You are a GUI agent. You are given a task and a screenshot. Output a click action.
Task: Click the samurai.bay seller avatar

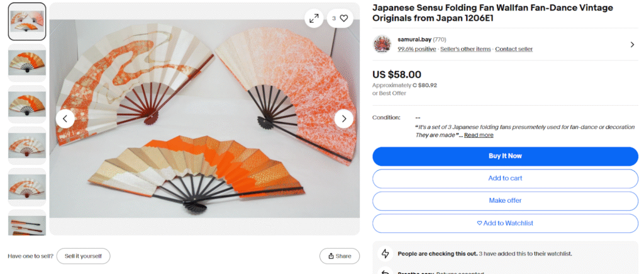(382, 44)
